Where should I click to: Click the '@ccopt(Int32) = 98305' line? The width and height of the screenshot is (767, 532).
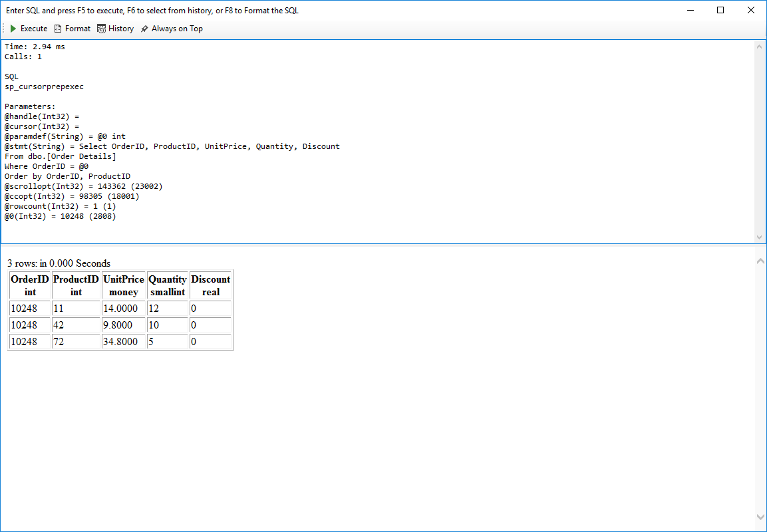pyautogui.click(x=72, y=196)
